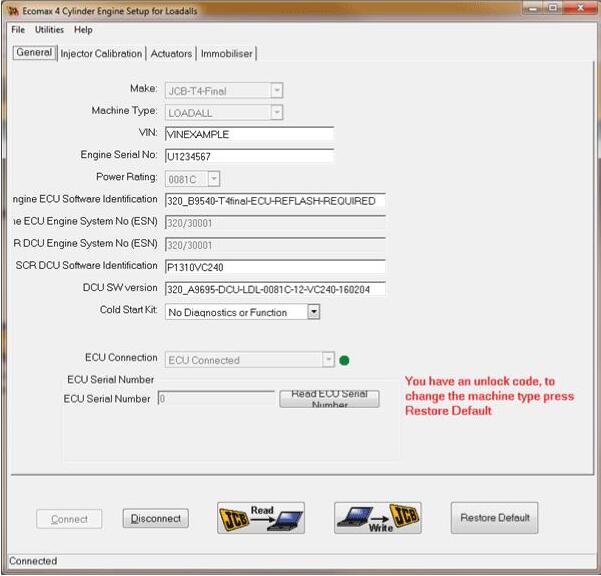Switch to the Injector Calibration tab
This screenshot has height=576, width=601.
(101, 54)
